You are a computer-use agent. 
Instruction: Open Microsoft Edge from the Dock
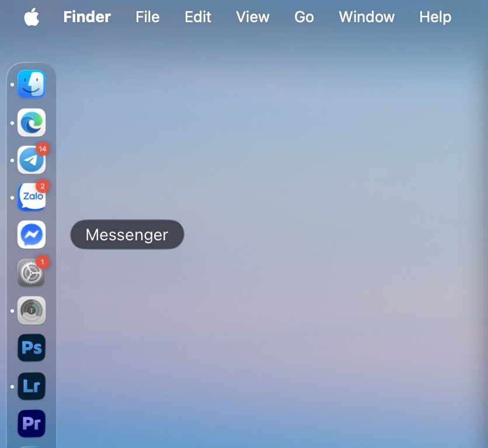[32, 123]
